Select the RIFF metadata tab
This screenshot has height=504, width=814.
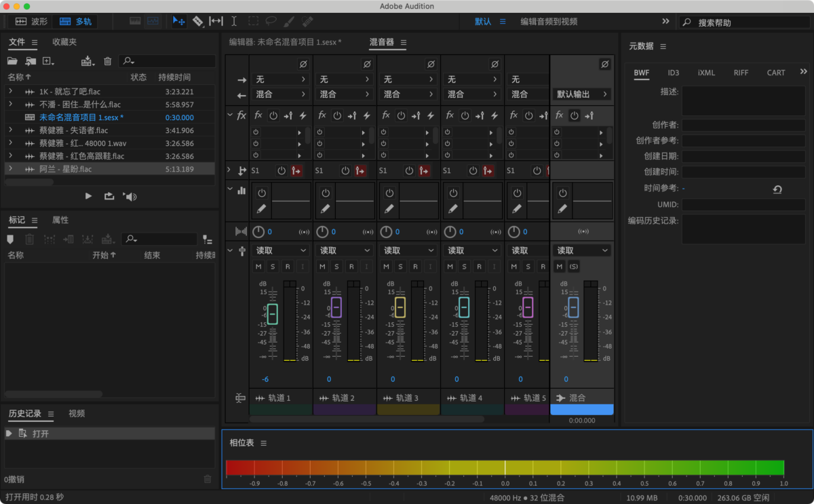741,73
